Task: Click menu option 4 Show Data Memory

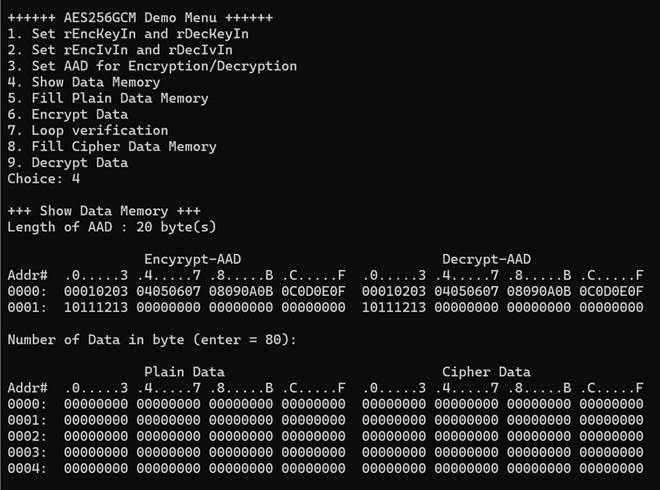Action: [x=84, y=82]
